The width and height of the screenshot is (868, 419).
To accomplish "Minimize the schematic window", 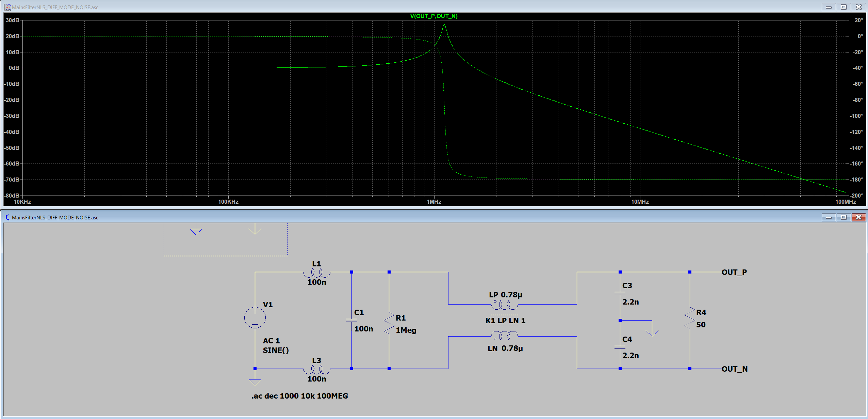I will point(829,217).
